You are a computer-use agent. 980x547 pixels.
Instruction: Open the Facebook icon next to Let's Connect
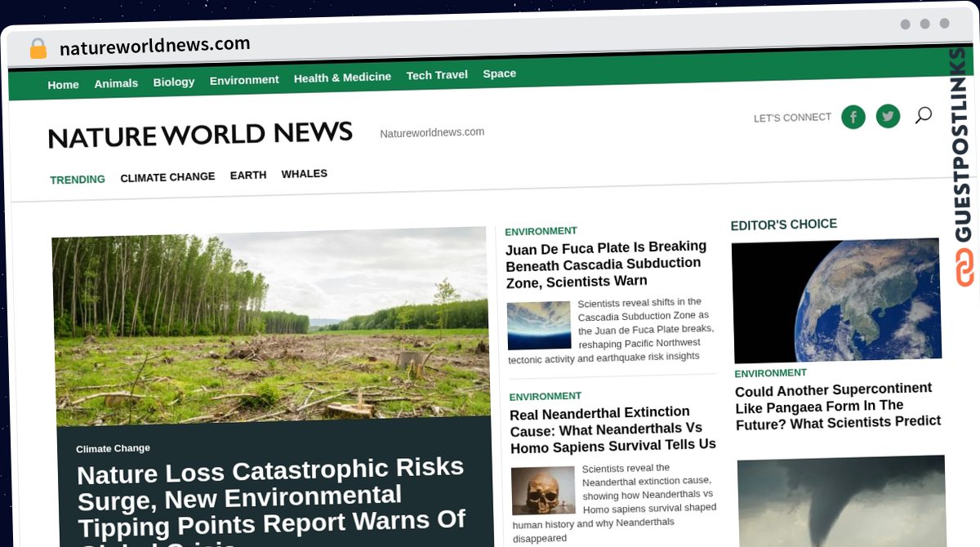coord(853,117)
